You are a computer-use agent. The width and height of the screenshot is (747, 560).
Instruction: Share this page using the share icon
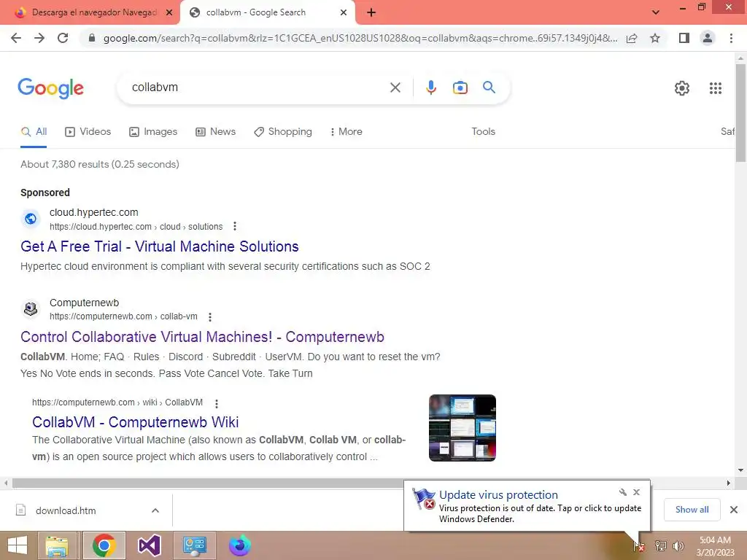[632, 38]
